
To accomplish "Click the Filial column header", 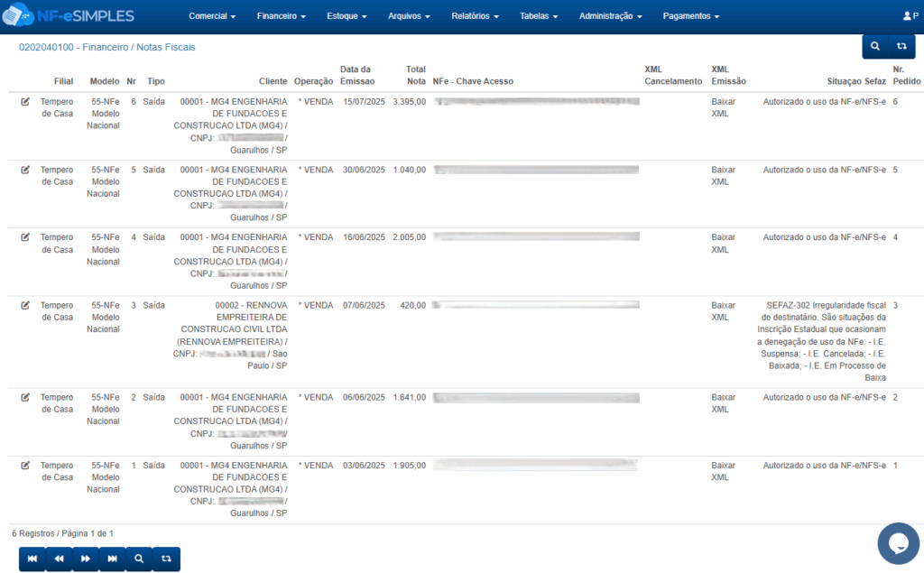I will [x=64, y=81].
